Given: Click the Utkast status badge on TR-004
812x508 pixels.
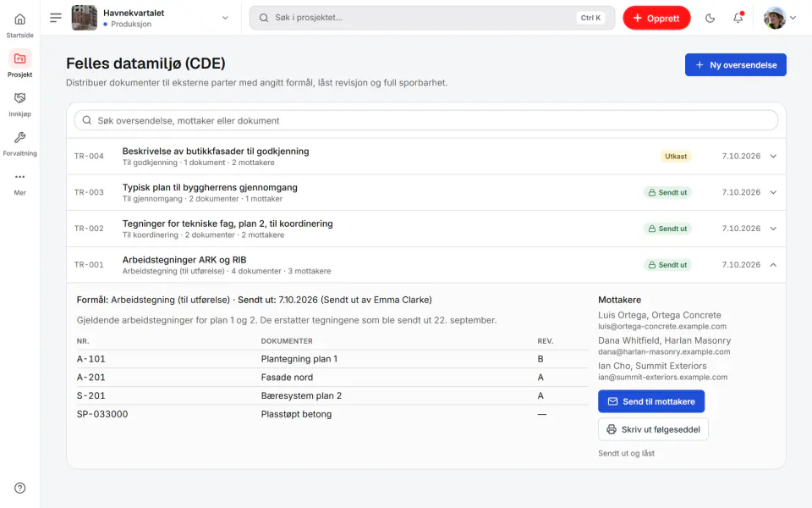Looking at the screenshot, I should point(676,156).
